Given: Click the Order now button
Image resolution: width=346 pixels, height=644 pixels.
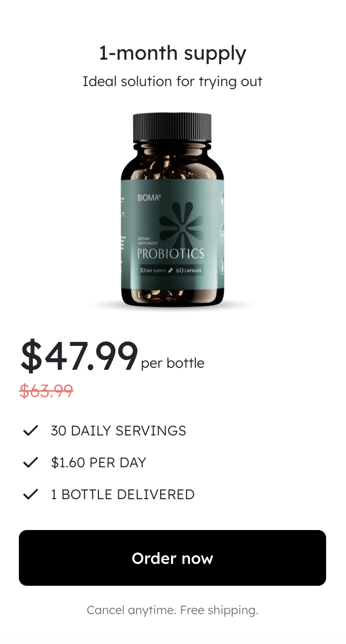Looking at the screenshot, I should click(173, 558).
